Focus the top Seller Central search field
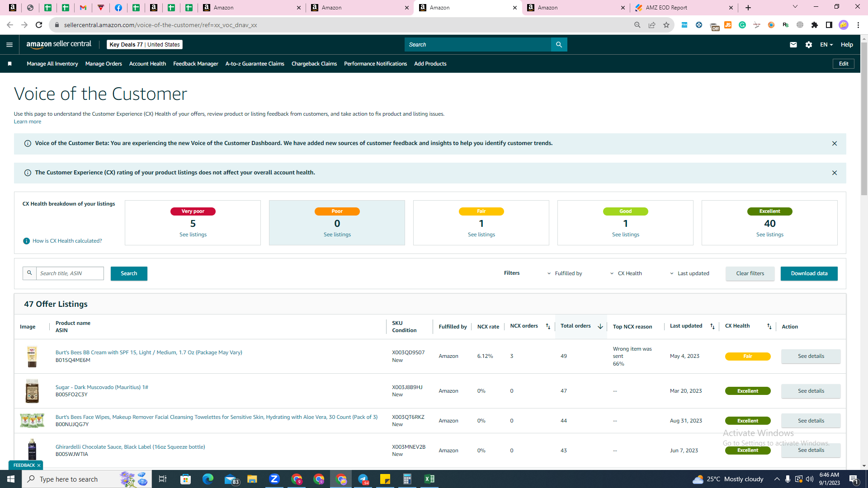868x488 pixels. point(478,45)
